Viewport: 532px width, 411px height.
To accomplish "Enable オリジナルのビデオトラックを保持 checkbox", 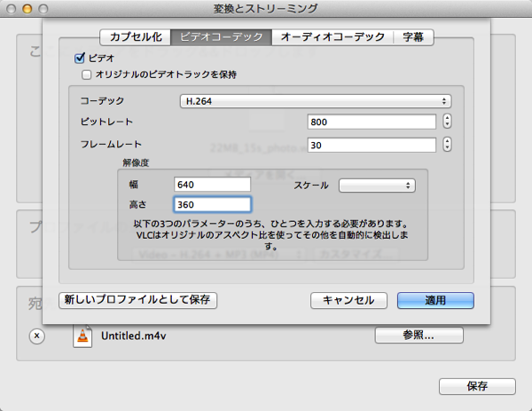I will pyautogui.click(x=87, y=74).
